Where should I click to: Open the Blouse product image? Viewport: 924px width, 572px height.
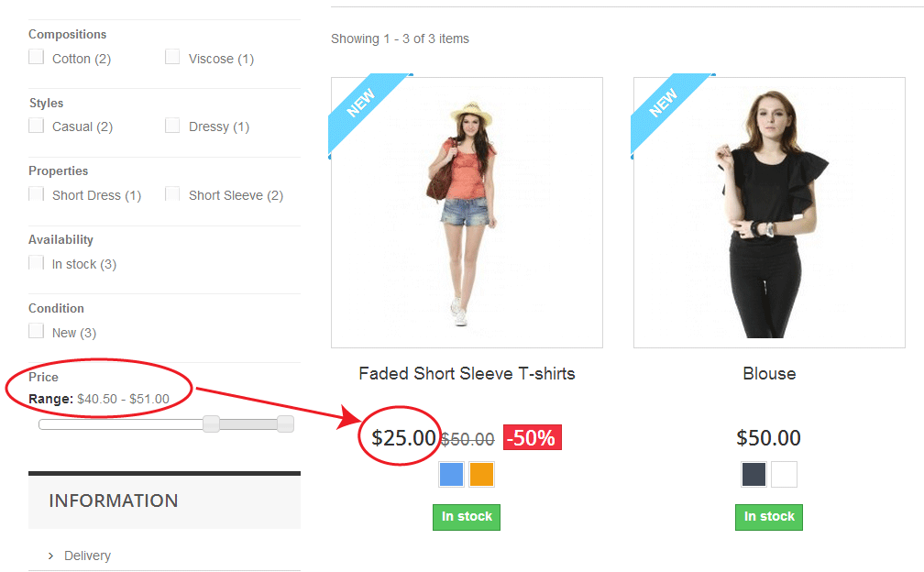pyautogui.click(x=769, y=213)
